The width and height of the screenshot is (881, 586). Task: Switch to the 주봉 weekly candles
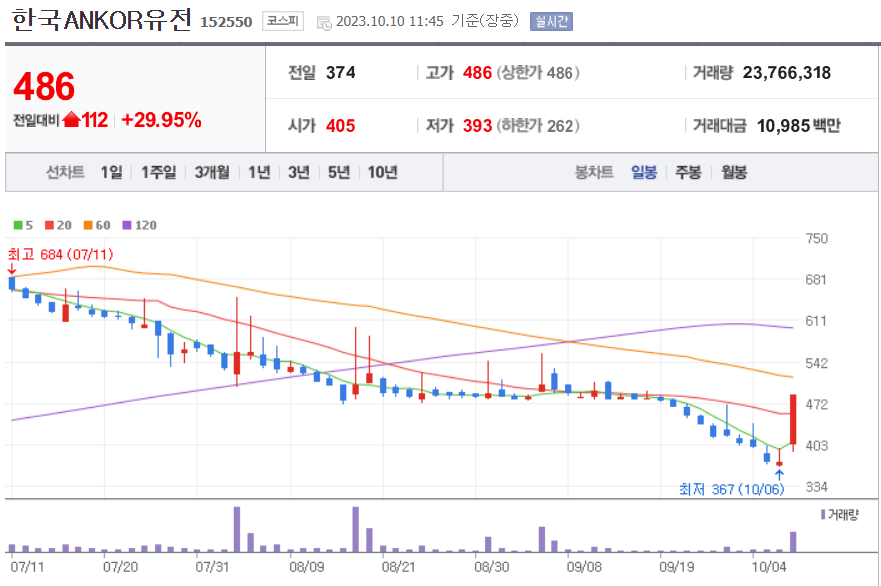tap(688, 172)
